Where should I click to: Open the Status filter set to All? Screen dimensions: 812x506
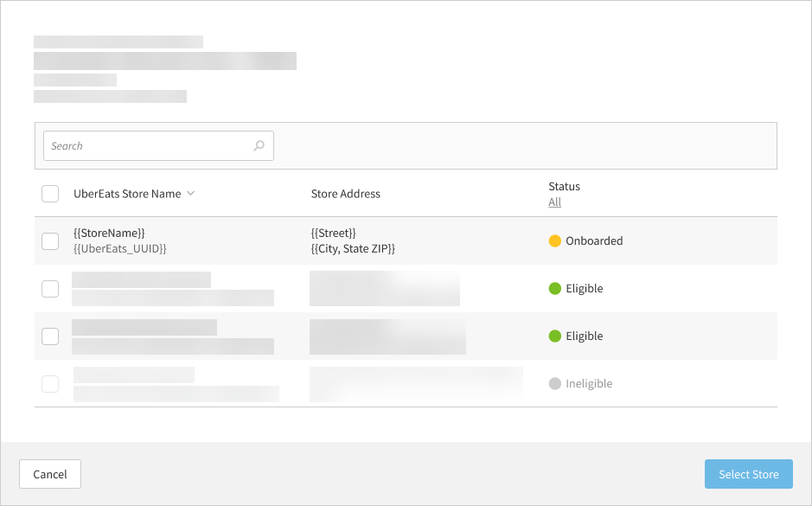click(554, 202)
